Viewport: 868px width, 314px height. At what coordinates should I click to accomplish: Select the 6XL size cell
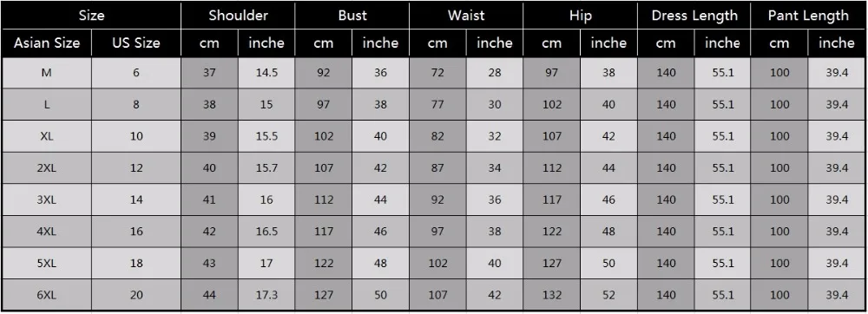(x=47, y=295)
